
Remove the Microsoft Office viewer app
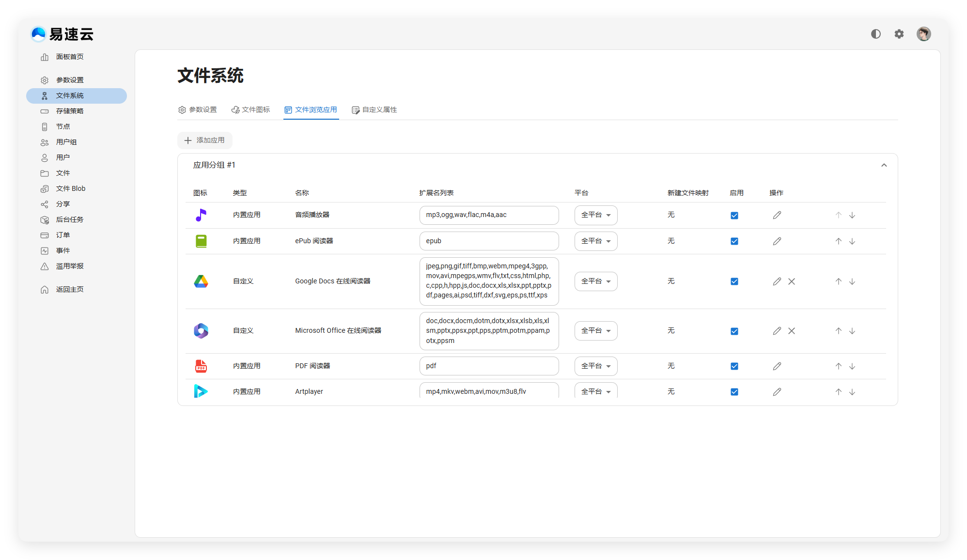click(x=792, y=331)
